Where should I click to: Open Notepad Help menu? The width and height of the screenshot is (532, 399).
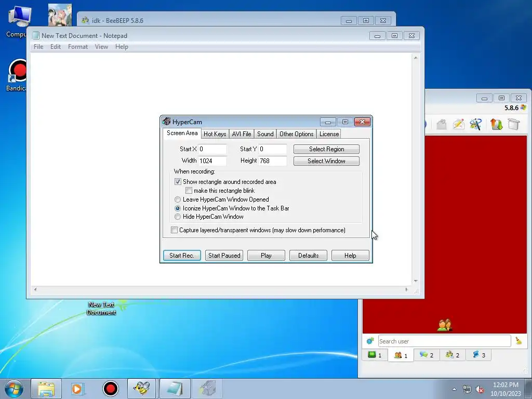pyautogui.click(x=122, y=47)
